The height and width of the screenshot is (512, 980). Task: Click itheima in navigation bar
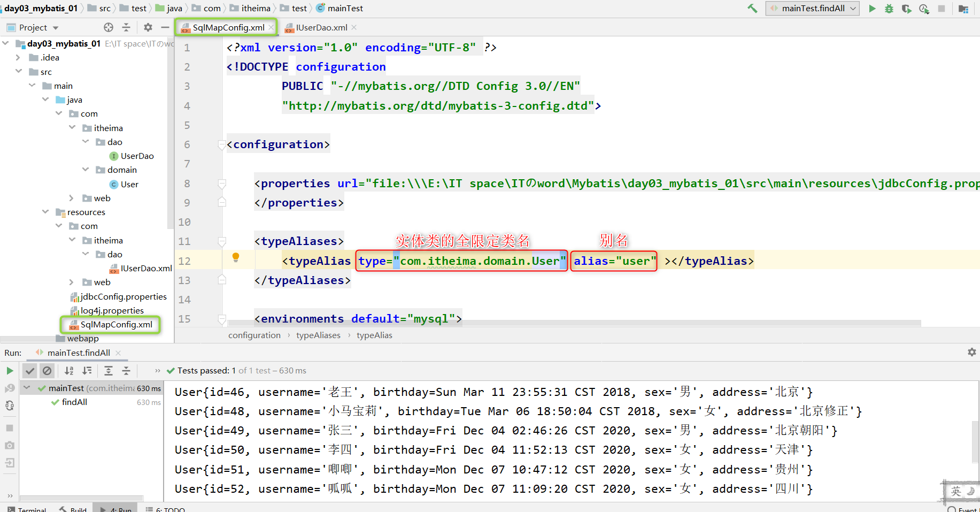(250, 8)
